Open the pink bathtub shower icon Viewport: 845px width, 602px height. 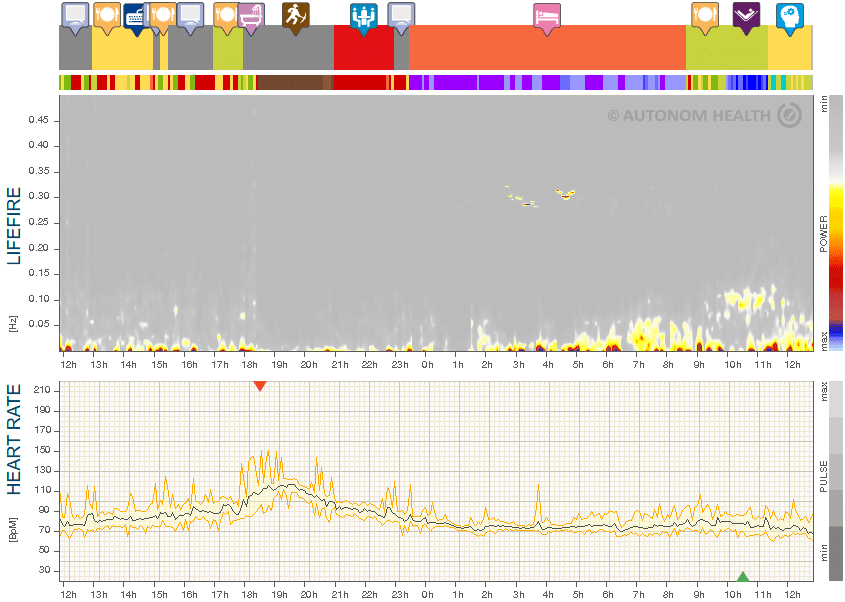251,17
